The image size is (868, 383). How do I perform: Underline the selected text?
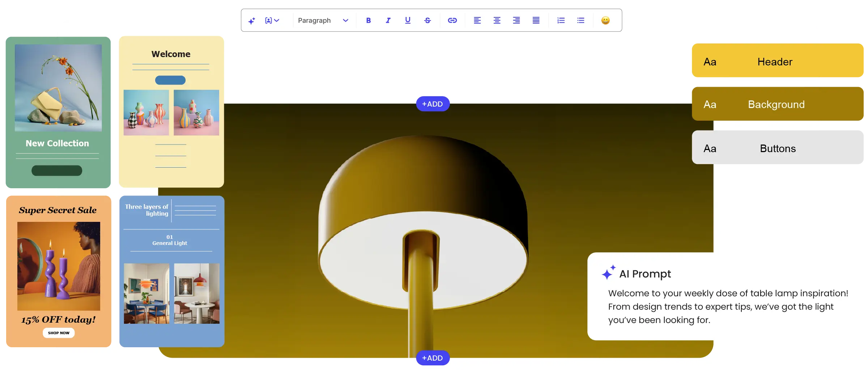[407, 21]
